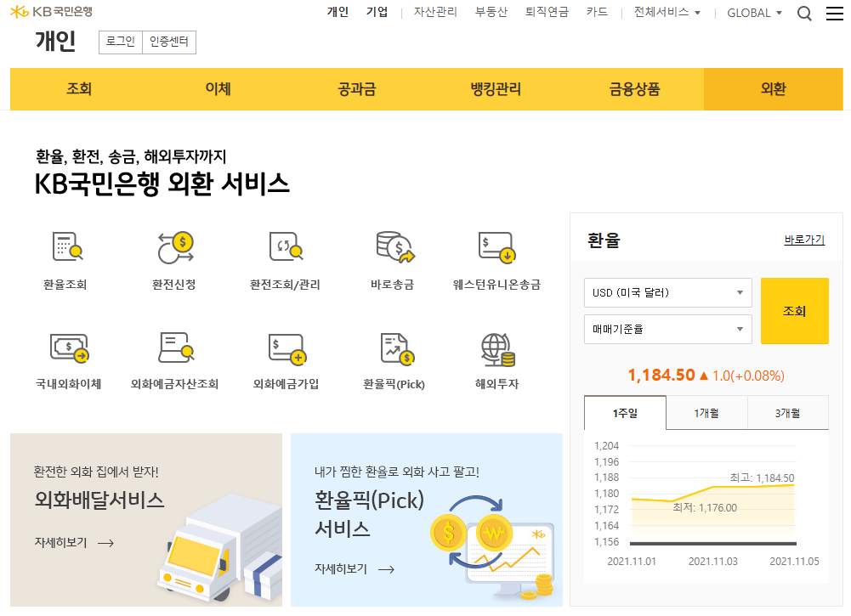Click the 개인 page heading
The width and height of the screenshot is (851, 616).
click(x=55, y=42)
